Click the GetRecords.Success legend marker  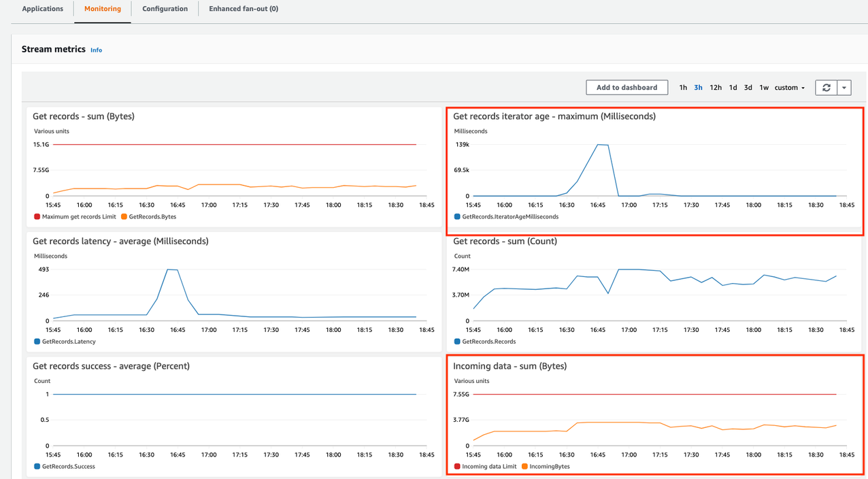(x=37, y=467)
